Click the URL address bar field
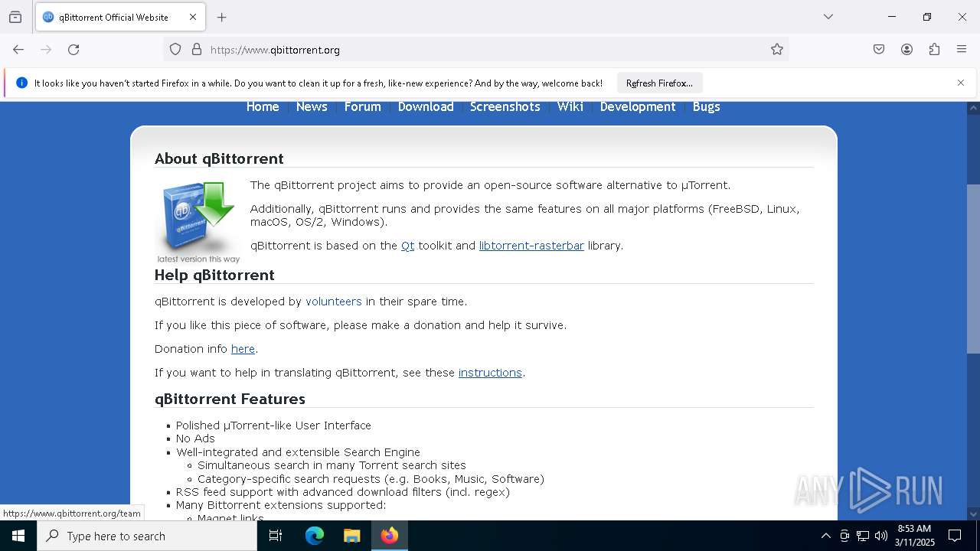This screenshot has width=980, height=551. 476,50
